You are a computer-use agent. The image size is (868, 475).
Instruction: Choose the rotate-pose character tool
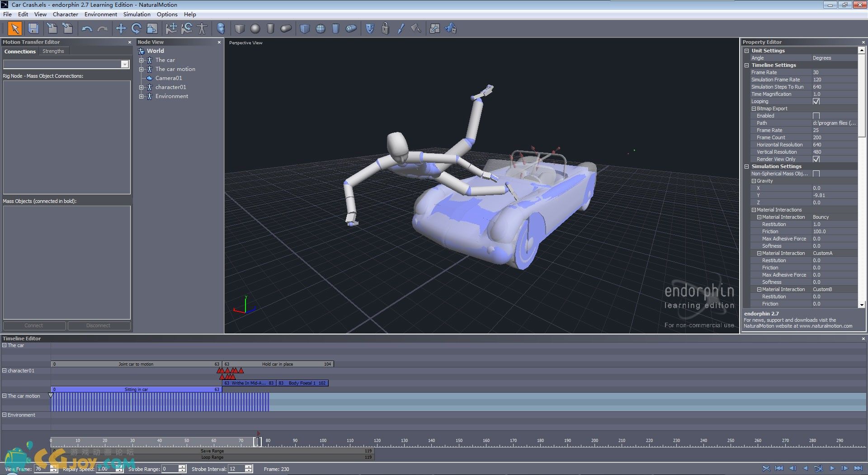[187, 28]
